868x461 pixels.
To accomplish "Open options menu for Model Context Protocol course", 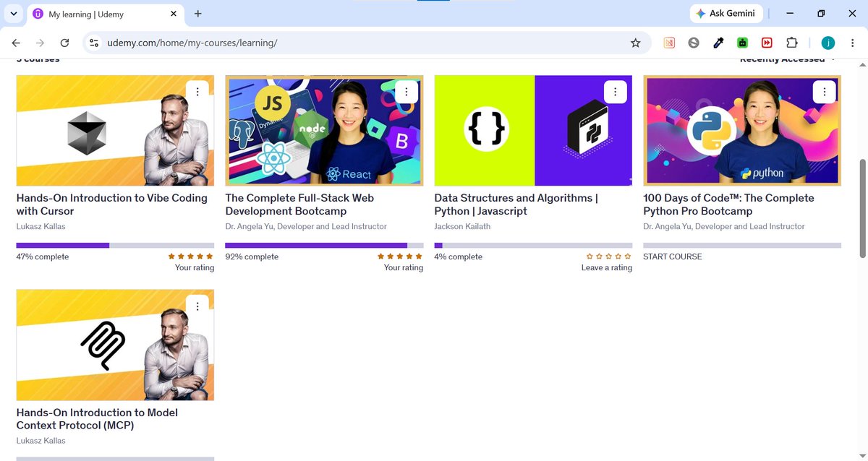I will point(197,306).
